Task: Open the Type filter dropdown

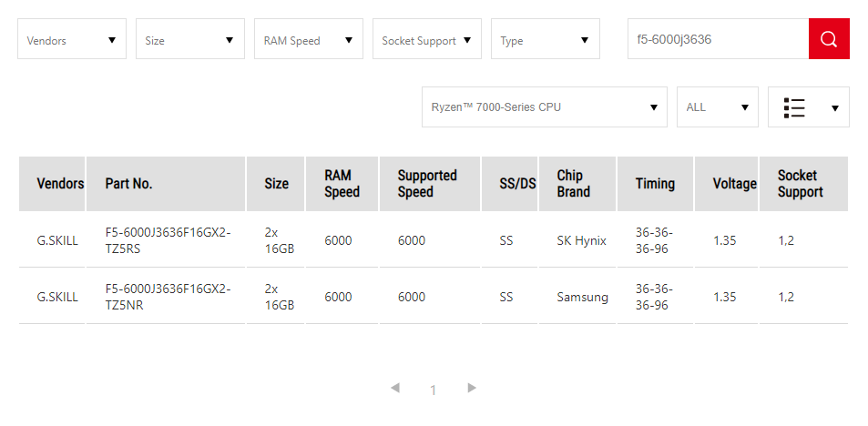Action: coord(546,40)
